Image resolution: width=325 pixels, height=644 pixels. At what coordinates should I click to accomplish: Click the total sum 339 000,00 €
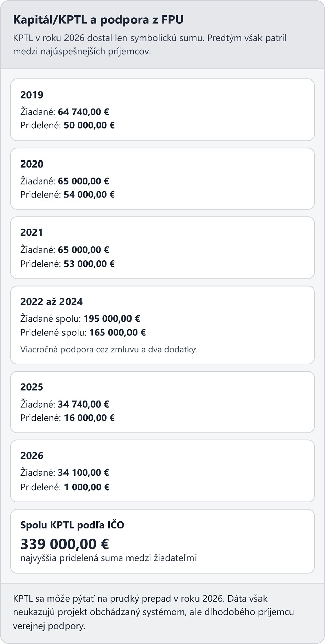click(x=64, y=544)
